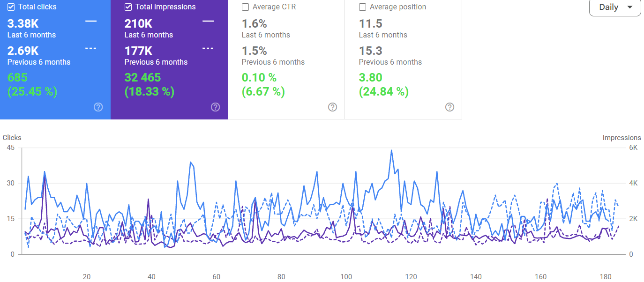Click the 45 clicks axis tick
The image size is (644, 282).
10,148
